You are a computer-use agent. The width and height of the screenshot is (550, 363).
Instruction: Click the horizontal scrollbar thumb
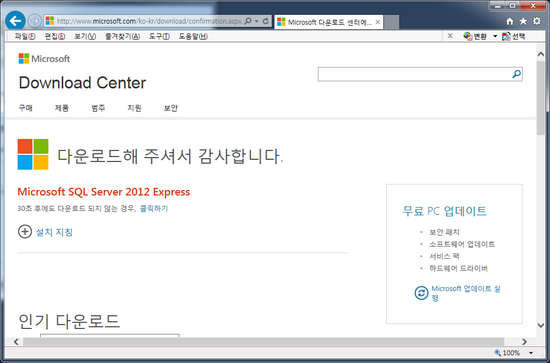coord(263,342)
